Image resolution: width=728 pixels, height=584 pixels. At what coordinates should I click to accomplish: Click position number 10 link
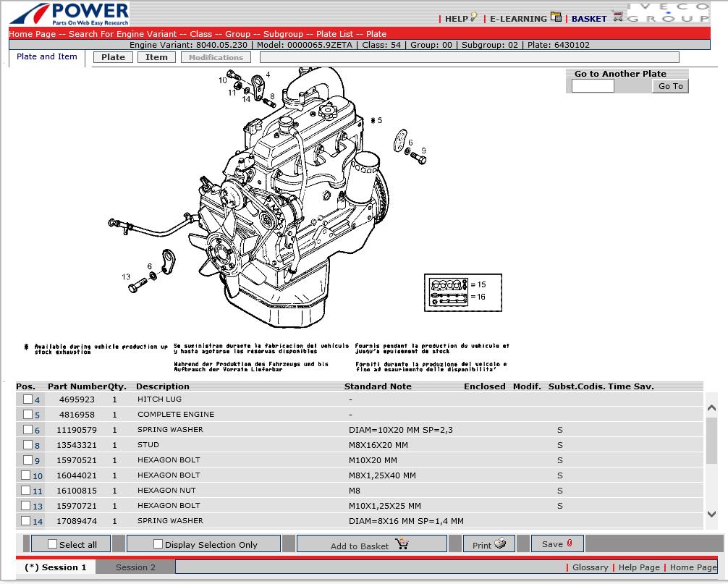38,476
